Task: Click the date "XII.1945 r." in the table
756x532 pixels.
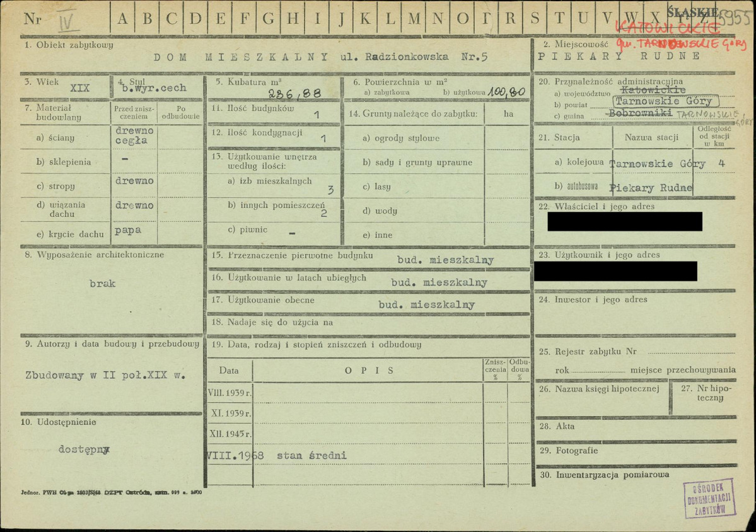Action: (x=231, y=434)
